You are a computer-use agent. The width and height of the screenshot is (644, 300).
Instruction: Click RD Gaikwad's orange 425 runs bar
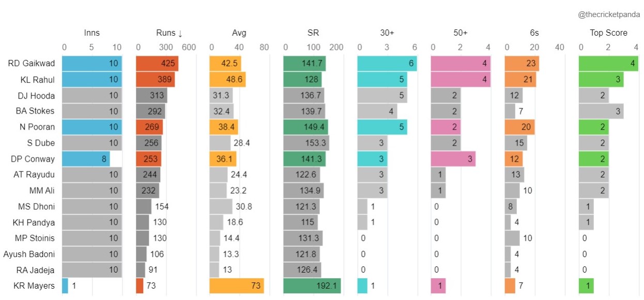[157, 64]
